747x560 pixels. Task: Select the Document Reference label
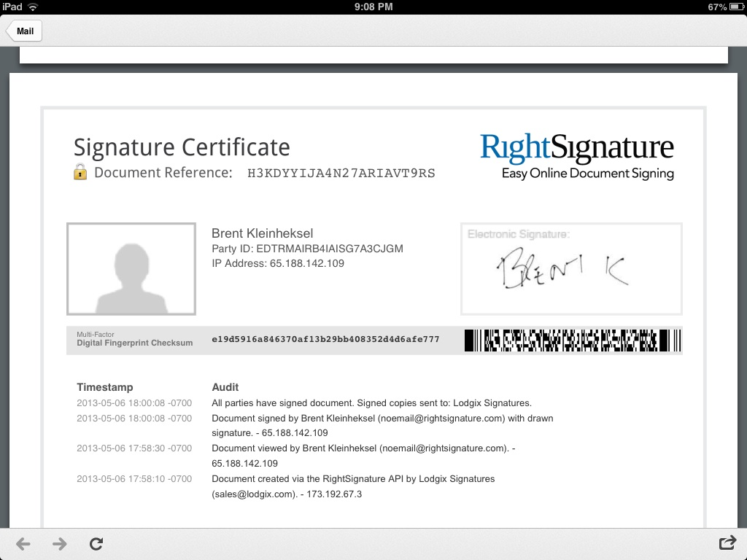click(x=163, y=172)
